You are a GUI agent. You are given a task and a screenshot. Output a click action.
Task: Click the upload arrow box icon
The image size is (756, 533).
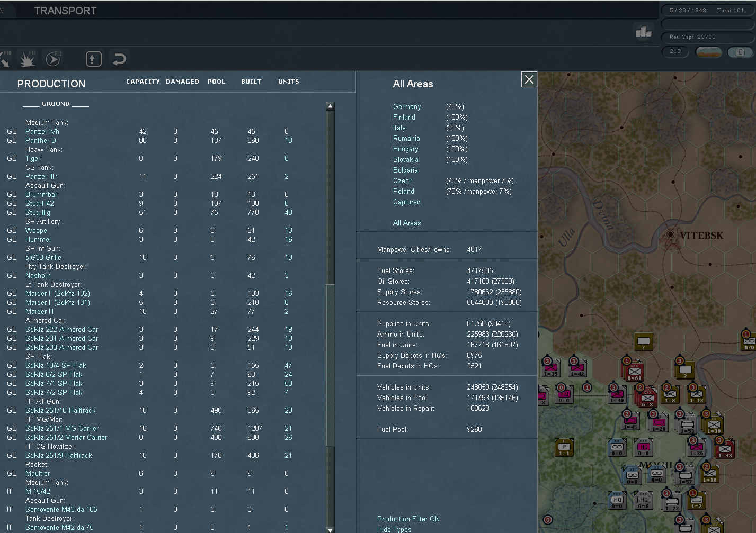click(94, 59)
